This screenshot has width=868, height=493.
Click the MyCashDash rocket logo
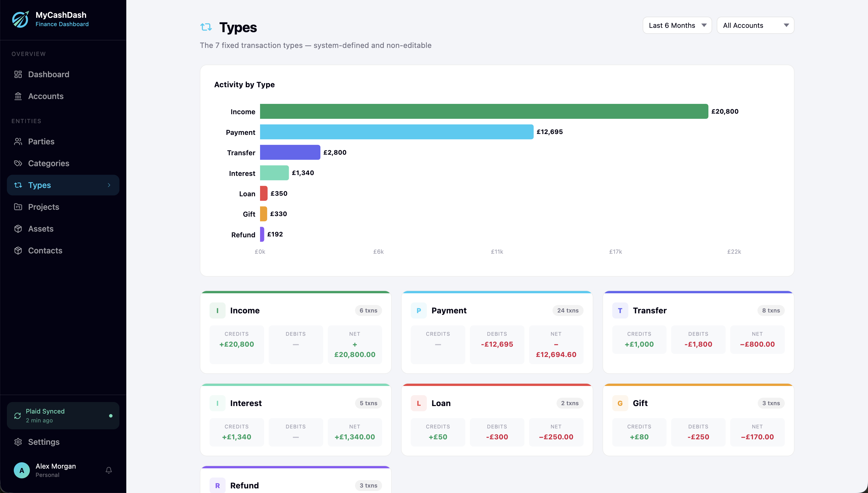(20, 19)
